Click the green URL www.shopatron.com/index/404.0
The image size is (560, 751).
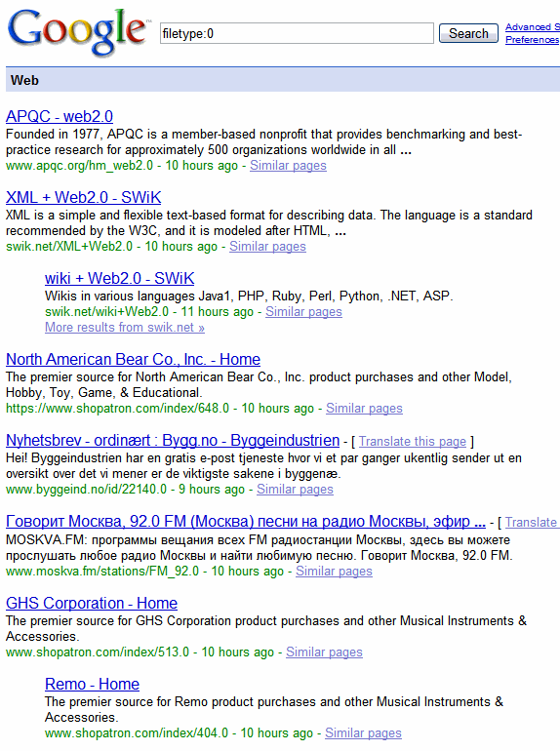(137, 732)
